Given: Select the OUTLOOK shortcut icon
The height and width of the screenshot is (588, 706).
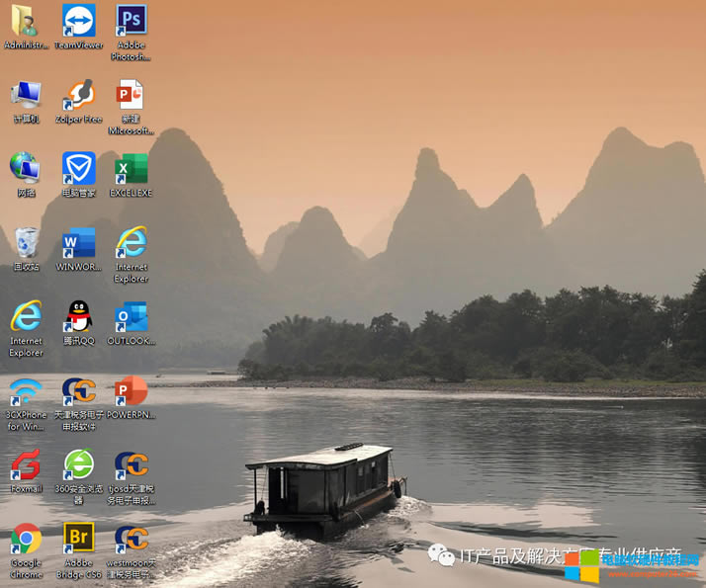Looking at the screenshot, I should [132, 316].
